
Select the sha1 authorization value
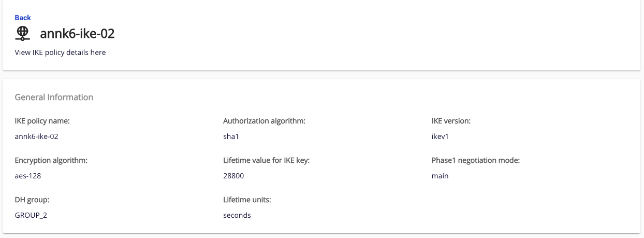tap(231, 136)
